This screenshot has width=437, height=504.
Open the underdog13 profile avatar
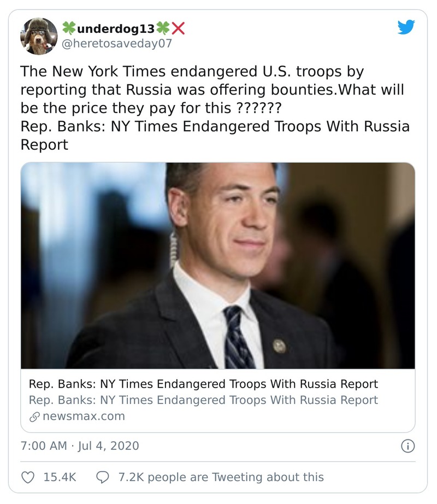[39, 36]
